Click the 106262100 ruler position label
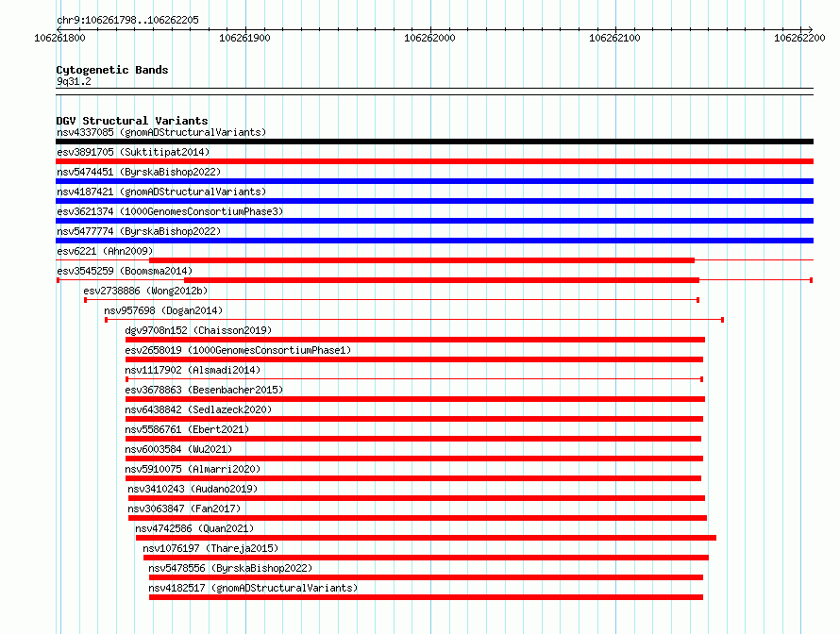The height and width of the screenshot is (634, 840). point(614,38)
